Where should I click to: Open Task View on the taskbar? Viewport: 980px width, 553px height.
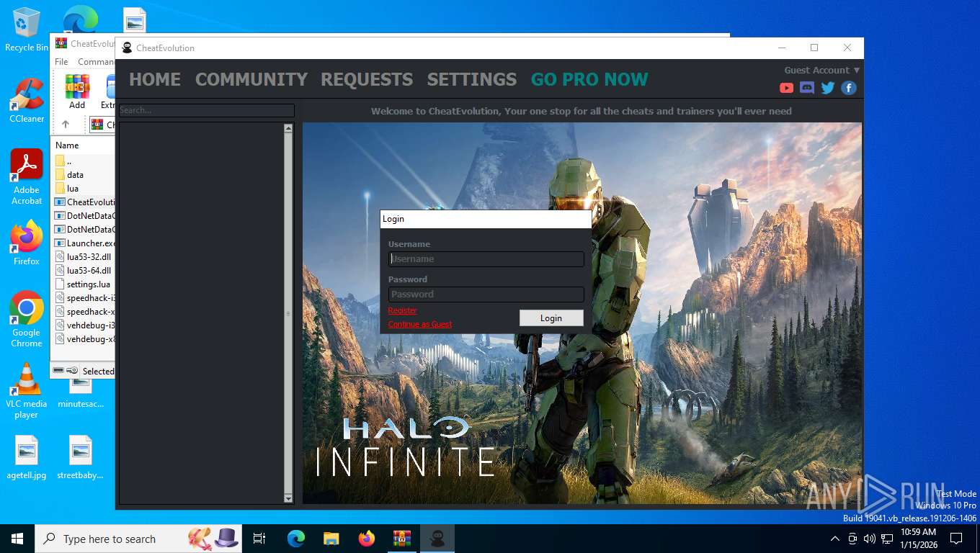click(x=259, y=539)
